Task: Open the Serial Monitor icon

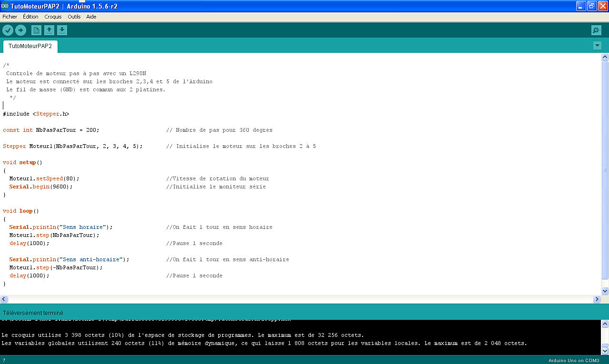Action: 596,30
